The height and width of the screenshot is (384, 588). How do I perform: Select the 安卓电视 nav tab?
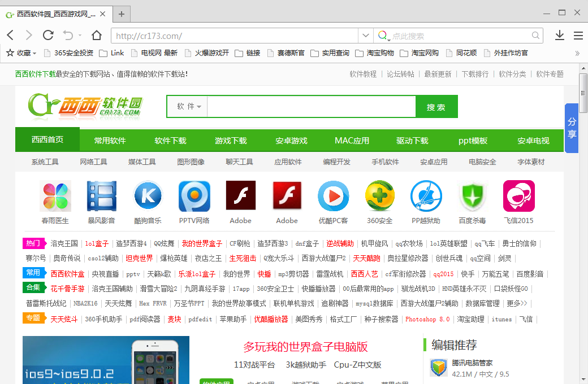coord(533,141)
